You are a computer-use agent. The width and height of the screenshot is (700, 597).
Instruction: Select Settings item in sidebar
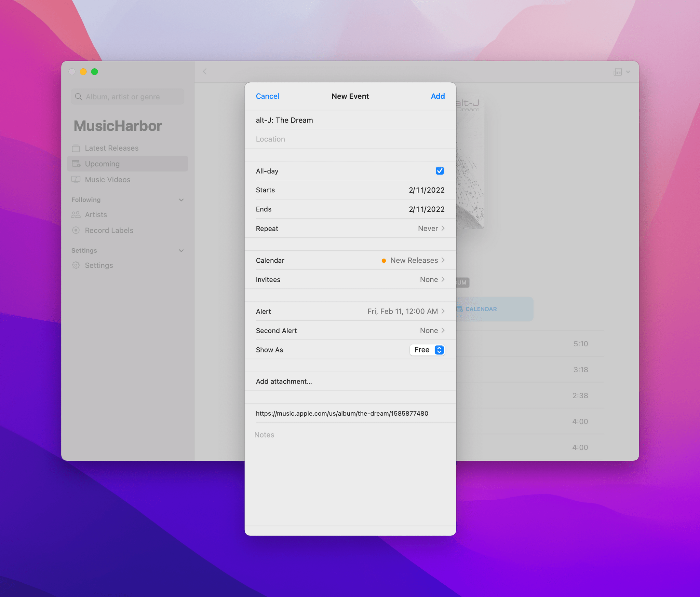[127, 265]
